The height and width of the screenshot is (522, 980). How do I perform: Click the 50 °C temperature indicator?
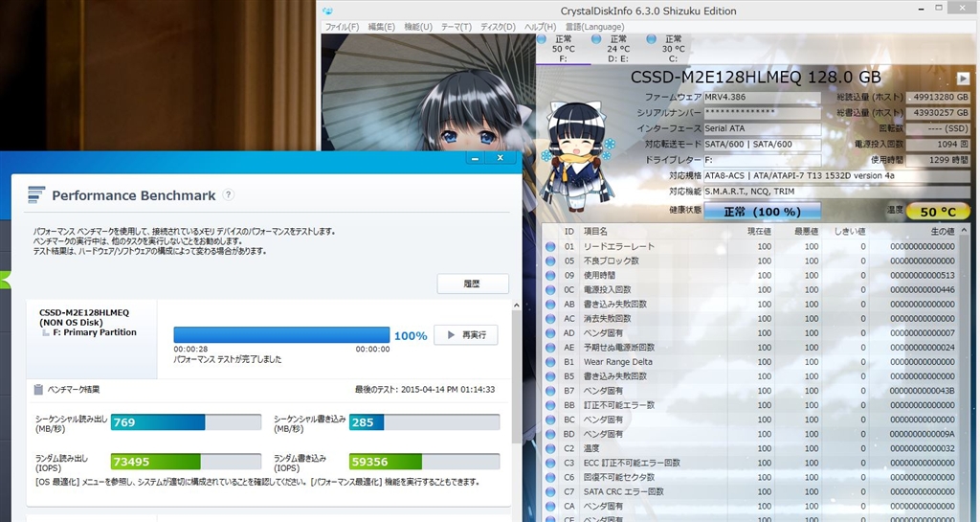(x=938, y=212)
